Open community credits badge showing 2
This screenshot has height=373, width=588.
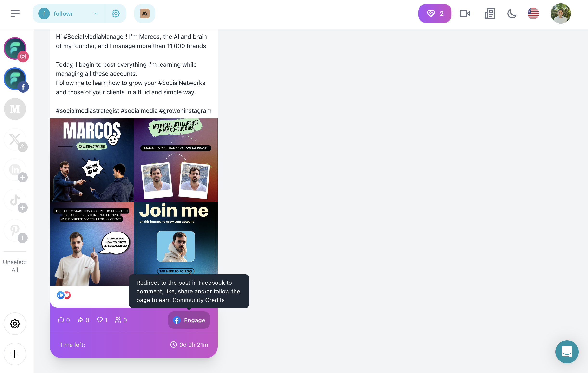click(x=435, y=13)
